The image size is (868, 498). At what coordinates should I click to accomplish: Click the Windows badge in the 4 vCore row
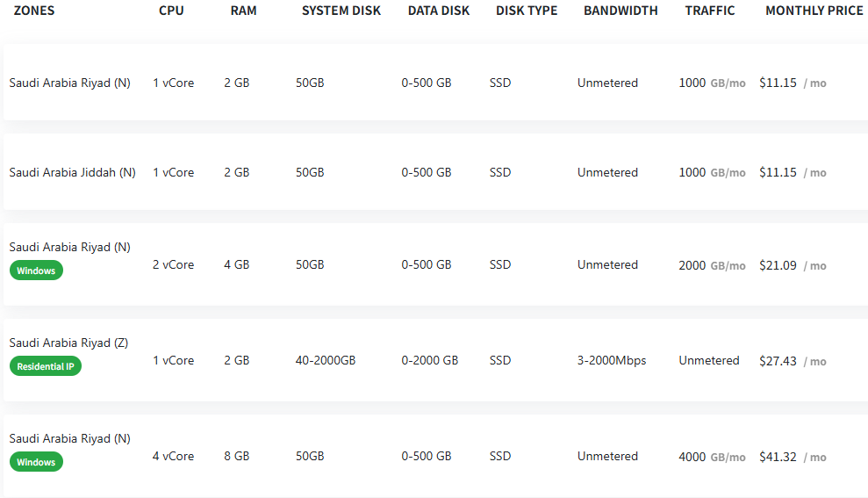36,462
